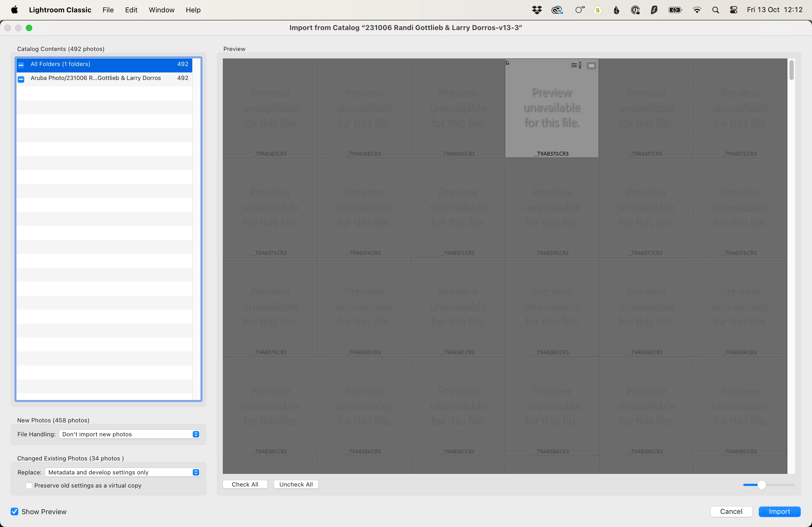Image resolution: width=812 pixels, height=527 pixels.
Task: Click the dotted-frame badge on _T9A8370.CR3
Action: [x=591, y=65]
